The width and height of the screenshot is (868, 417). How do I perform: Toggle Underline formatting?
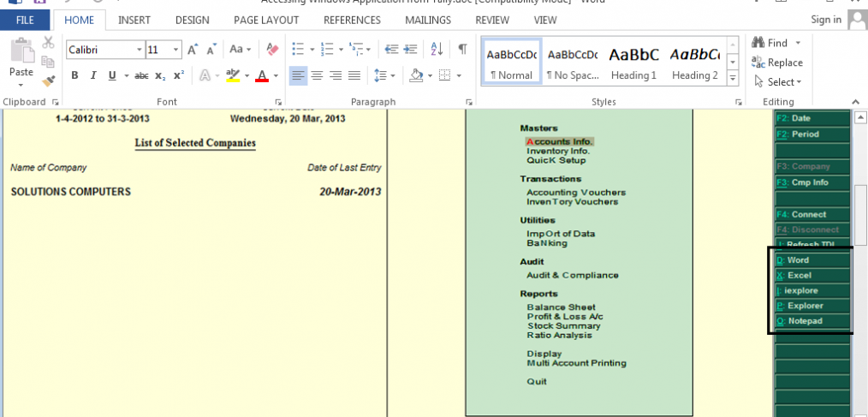point(112,75)
